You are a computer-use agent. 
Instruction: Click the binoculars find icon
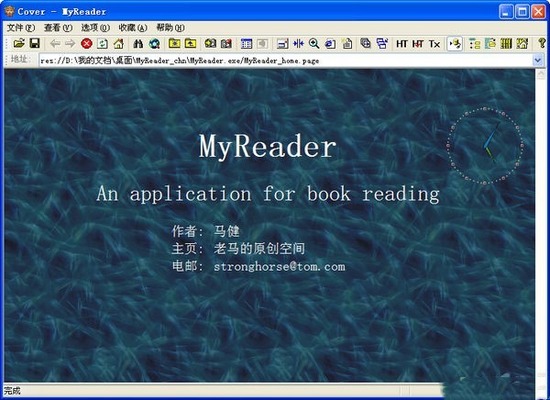point(138,44)
